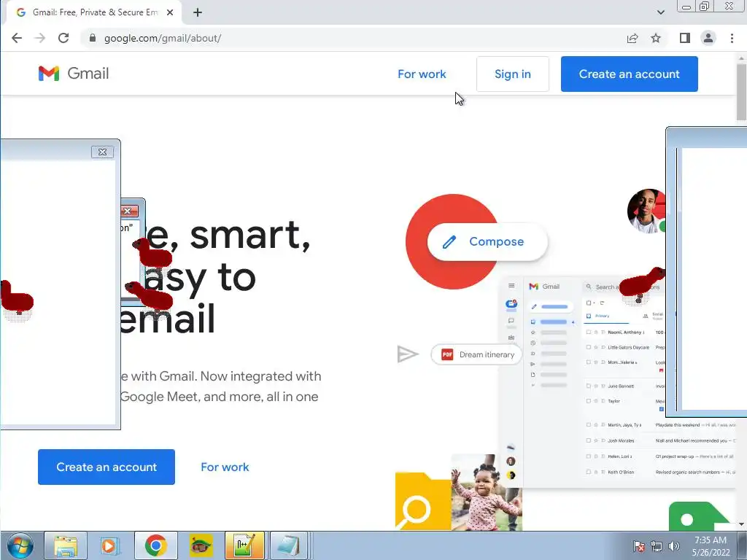This screenshot has height=560, width=747.
Task: Click 'Josh Morales' email row
Action: click(660, 440)
